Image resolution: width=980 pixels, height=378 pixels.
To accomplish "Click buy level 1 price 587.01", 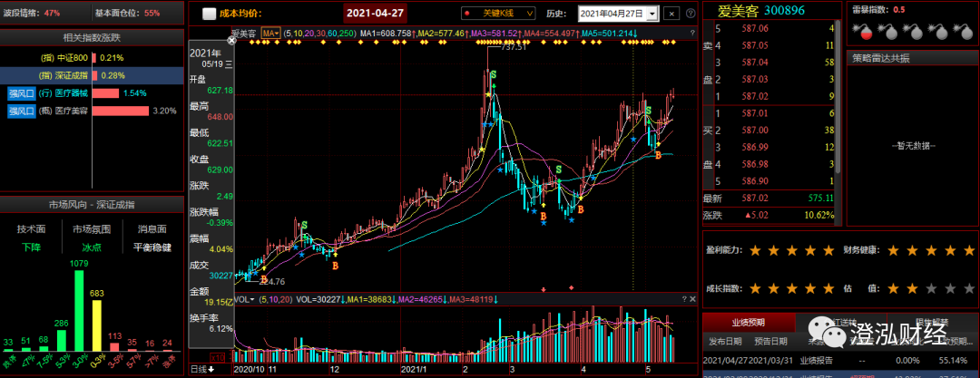I will point(755,113).
